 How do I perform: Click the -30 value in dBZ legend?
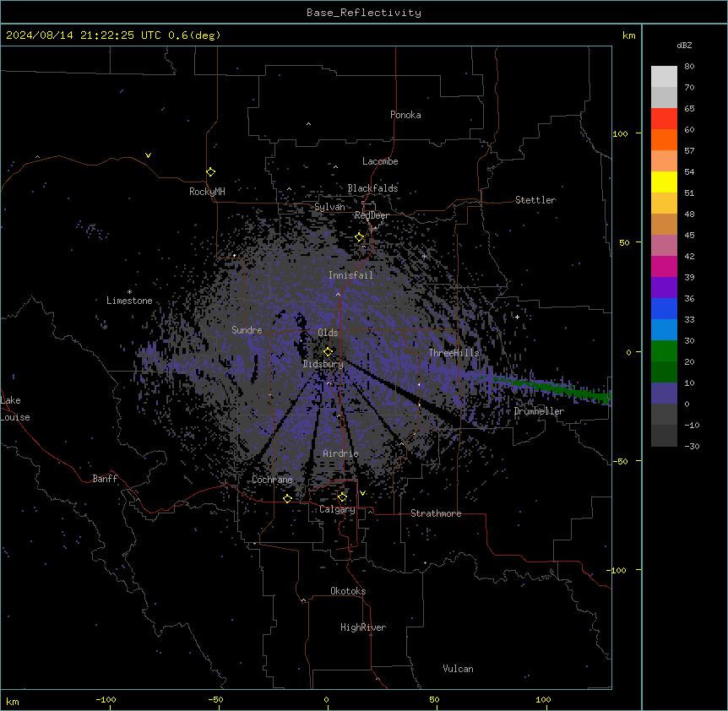coord(692,447)
